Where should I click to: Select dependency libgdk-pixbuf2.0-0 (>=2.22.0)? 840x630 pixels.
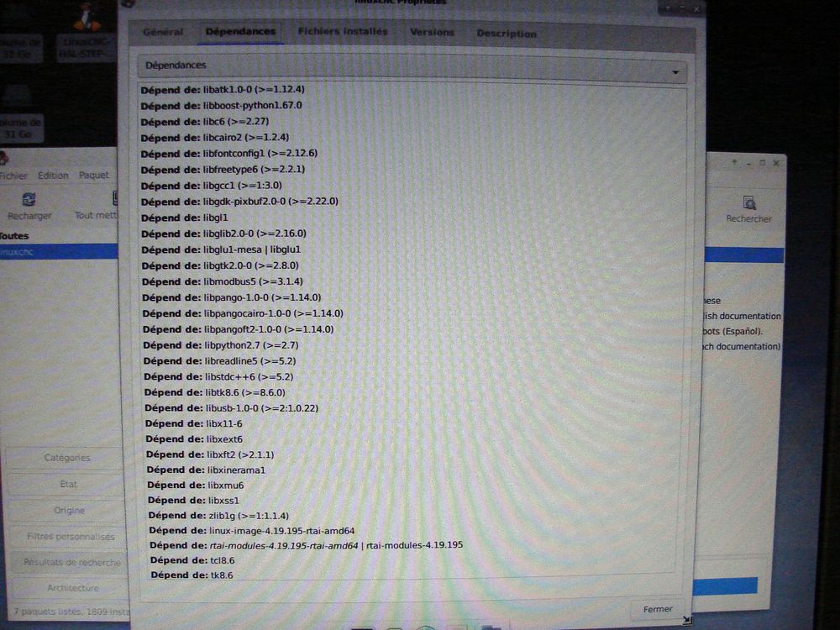(x=240, y=202)
